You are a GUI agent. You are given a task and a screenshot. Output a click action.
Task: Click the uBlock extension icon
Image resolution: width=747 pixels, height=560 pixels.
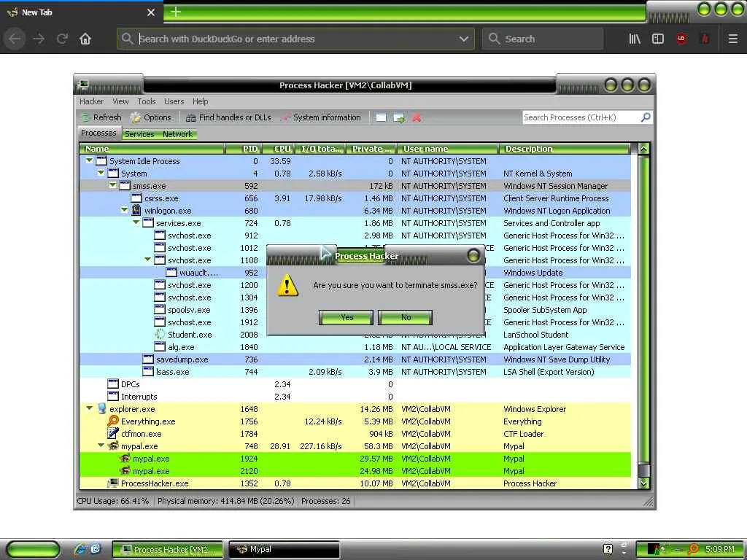681,39
